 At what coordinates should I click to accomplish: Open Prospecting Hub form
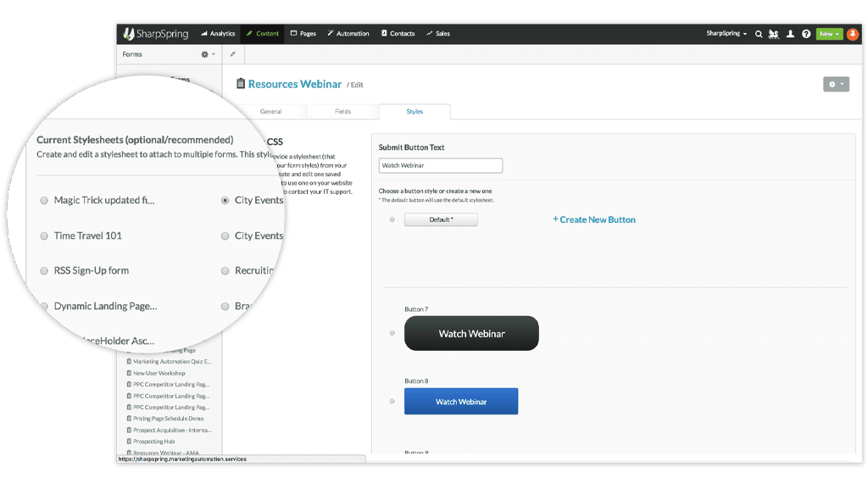151,441
